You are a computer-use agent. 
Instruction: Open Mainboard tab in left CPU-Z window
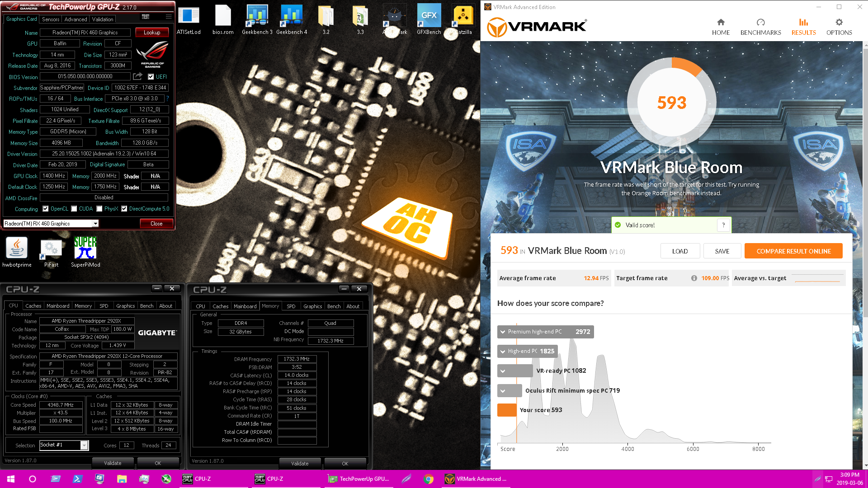click(58, 306)
